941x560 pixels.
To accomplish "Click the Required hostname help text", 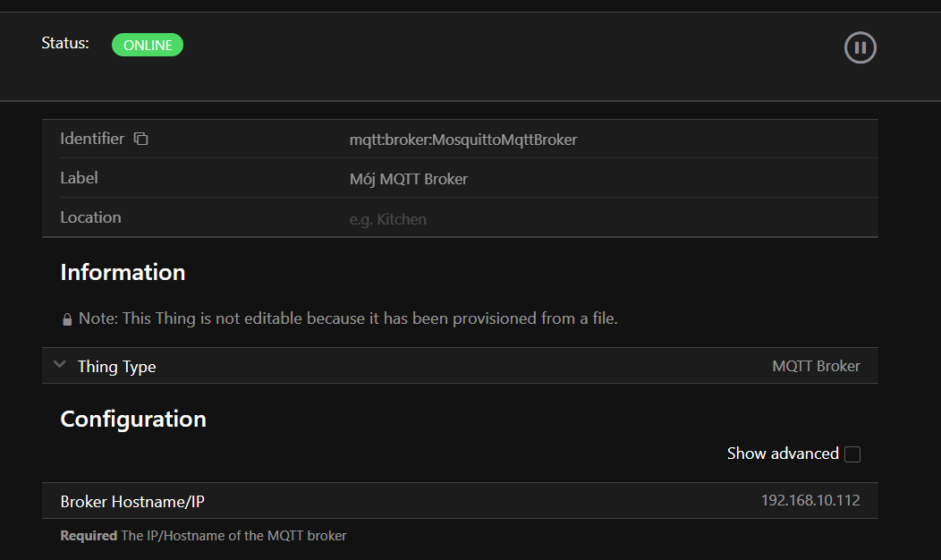I will tap(203, 536).
